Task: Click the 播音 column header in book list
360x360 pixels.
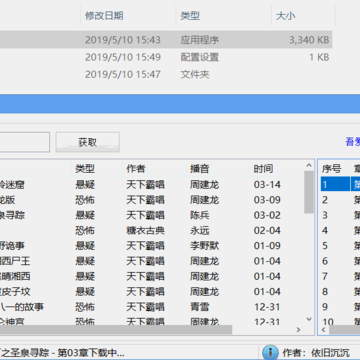Action: coord(200,169)
